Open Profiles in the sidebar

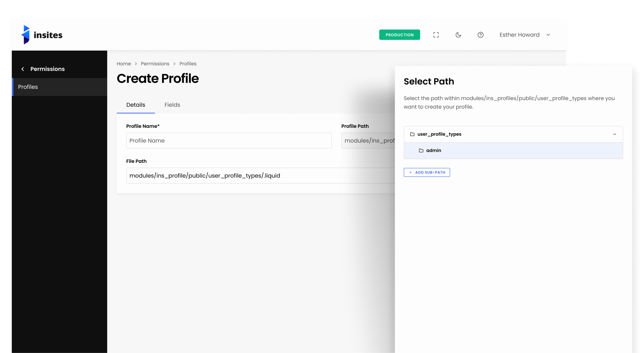pyautogui.click(x=28, y=87)
